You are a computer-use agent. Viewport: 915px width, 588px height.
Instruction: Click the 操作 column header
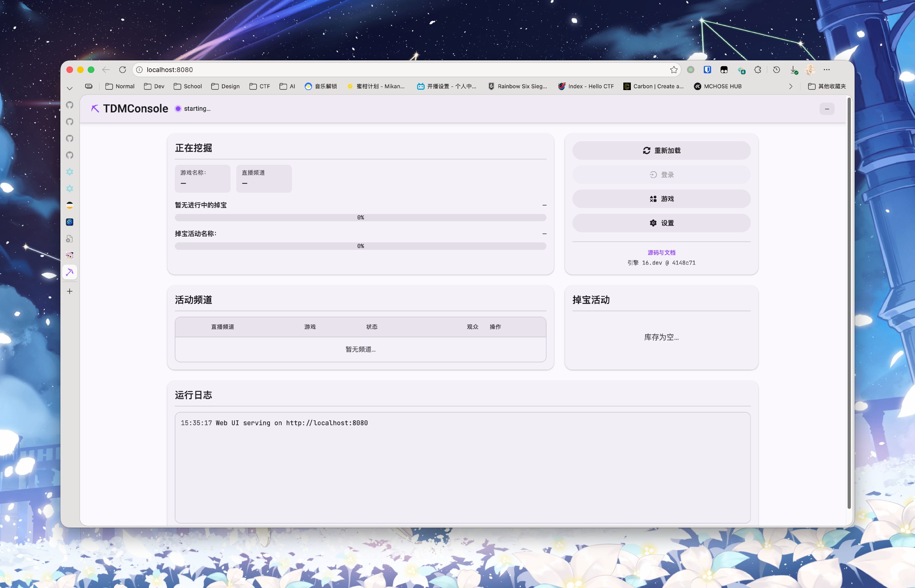(495, 327)
